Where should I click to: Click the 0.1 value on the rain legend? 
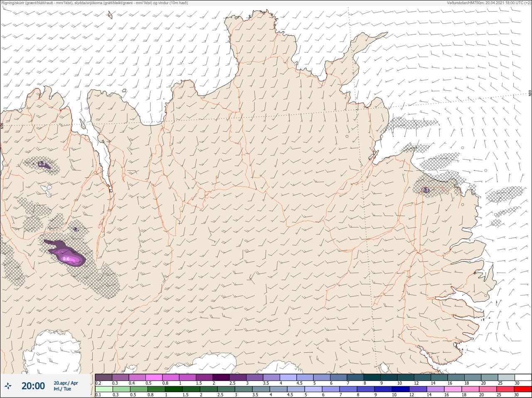coord(98,395)
